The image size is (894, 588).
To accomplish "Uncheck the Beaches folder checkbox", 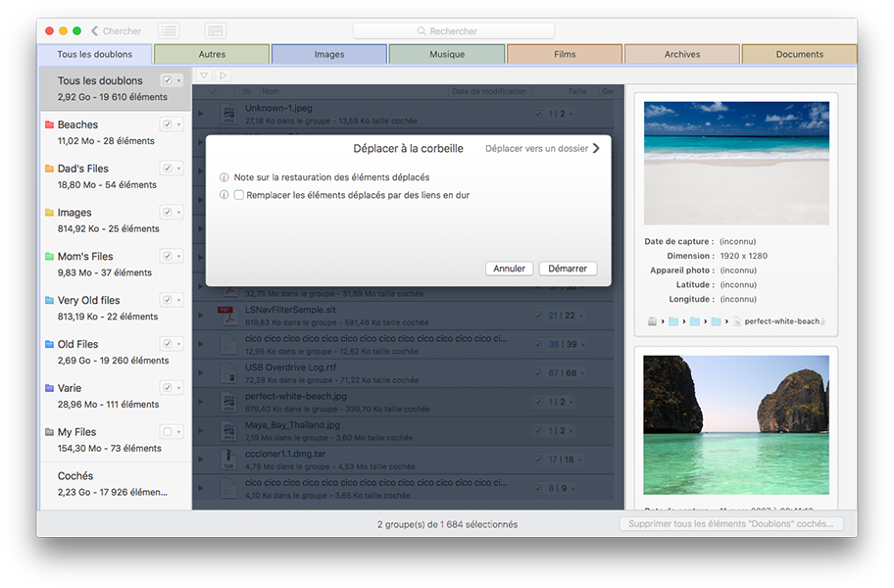I will point(168,124).
